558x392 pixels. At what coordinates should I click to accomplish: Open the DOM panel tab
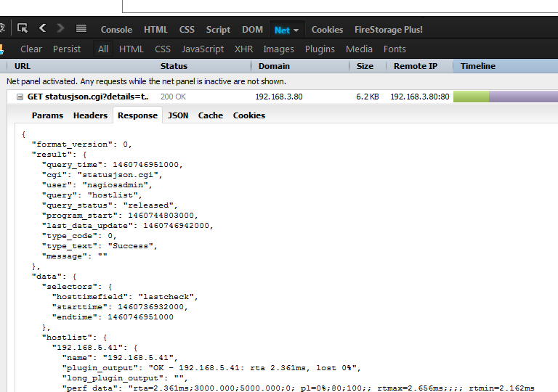click(252, 30)
